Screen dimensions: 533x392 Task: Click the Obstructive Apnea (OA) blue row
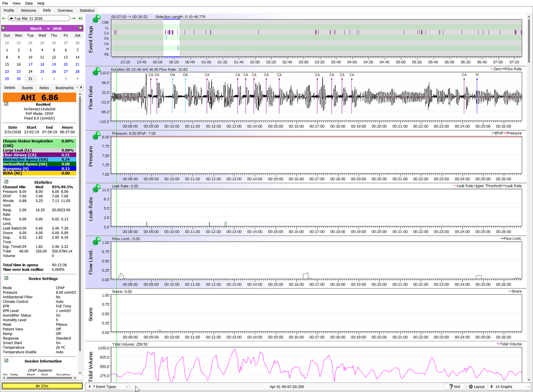pyautogui.click(x=40, y=159)
